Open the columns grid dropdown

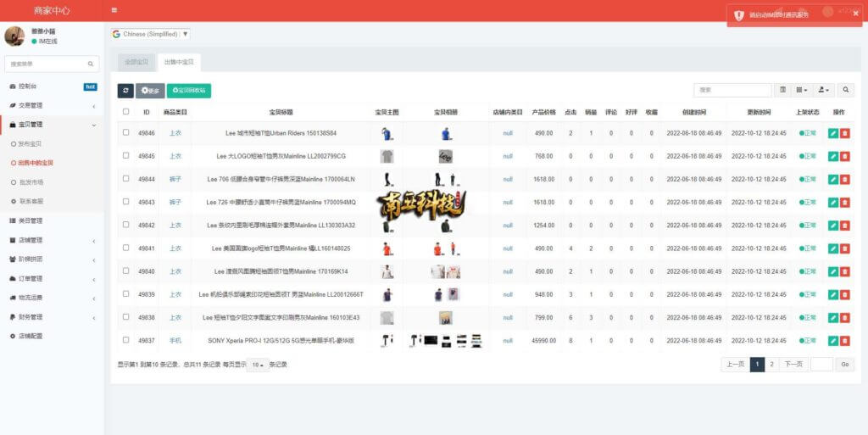click(802, 90)
